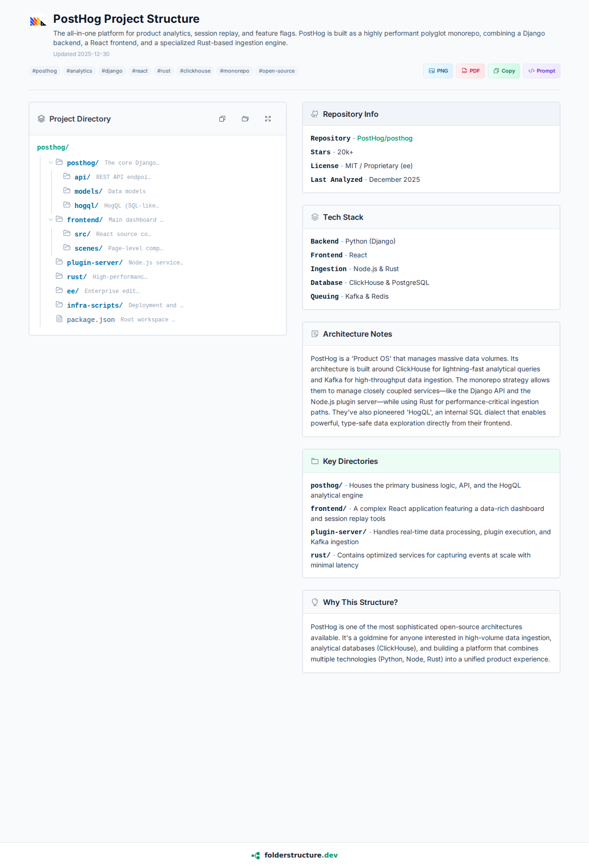The width and height of the screenshot is (589, 868).
Task: Select the infra-scripts/ folder entry
Action: tap(95, 305)
